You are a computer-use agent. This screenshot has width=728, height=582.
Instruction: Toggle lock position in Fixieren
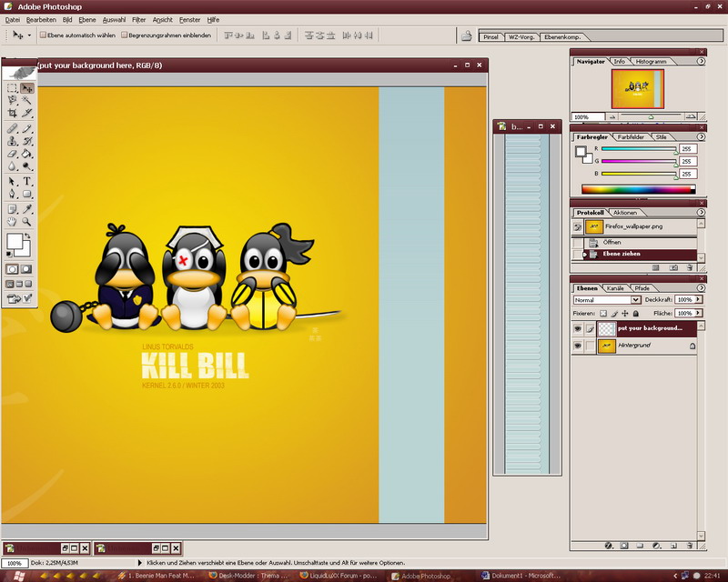pos(625,313)
